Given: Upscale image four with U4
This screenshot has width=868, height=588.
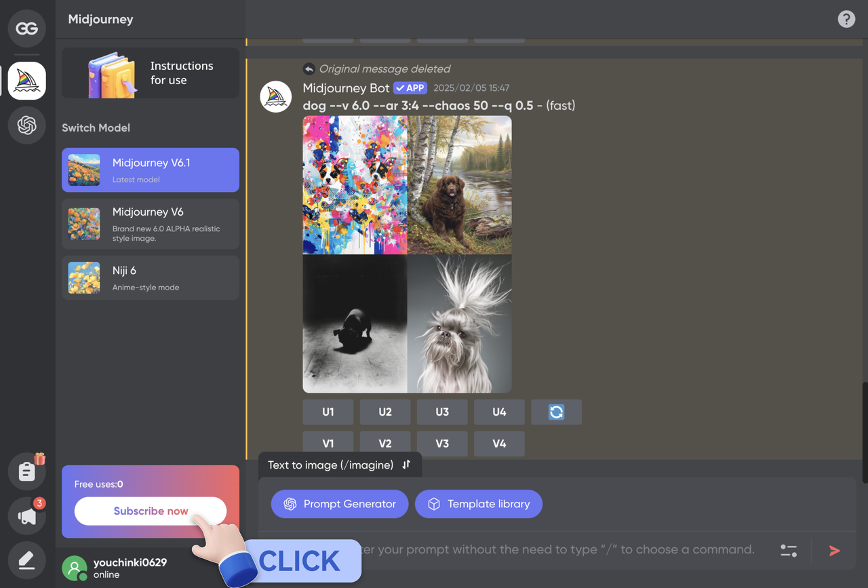Looking at the screenshot, I should (x=499, y=412).
